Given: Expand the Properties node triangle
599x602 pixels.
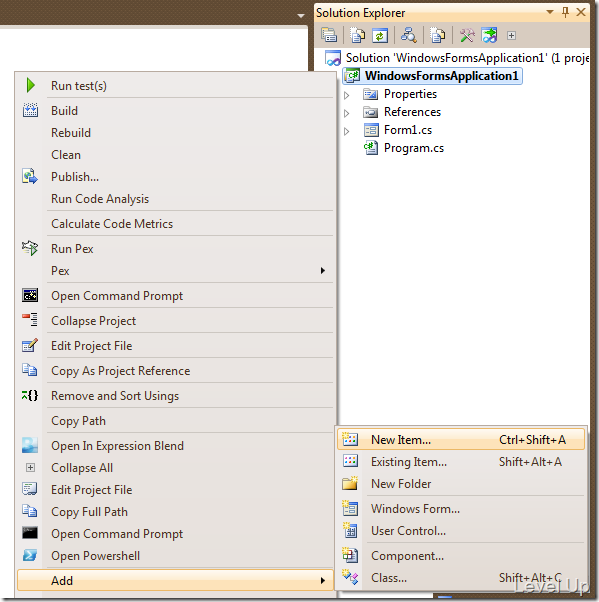Looking at the screenshot, I should [x=346, y=95].
